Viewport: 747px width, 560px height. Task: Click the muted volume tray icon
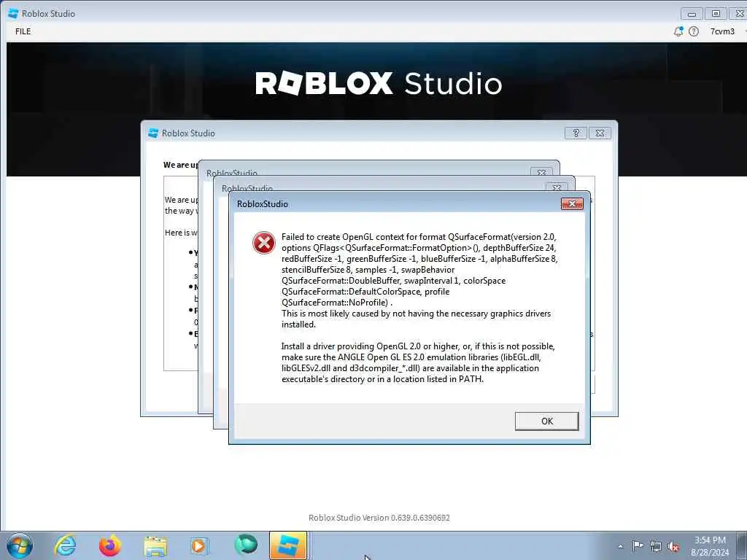[673, 547]
